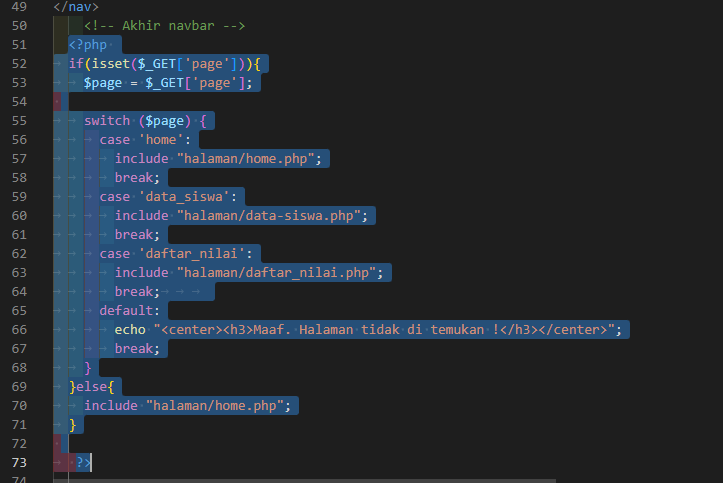
Task: Click the 'home' case string
Action: coord(161,140)
